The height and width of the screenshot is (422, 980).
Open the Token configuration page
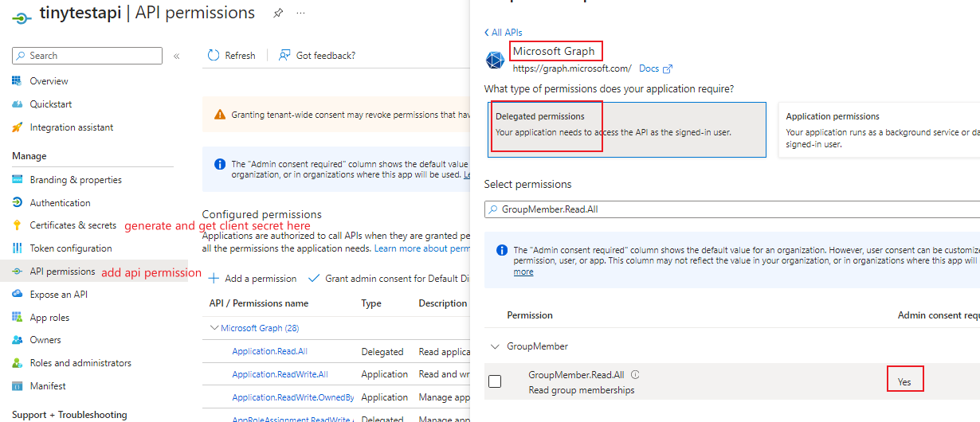71,248
